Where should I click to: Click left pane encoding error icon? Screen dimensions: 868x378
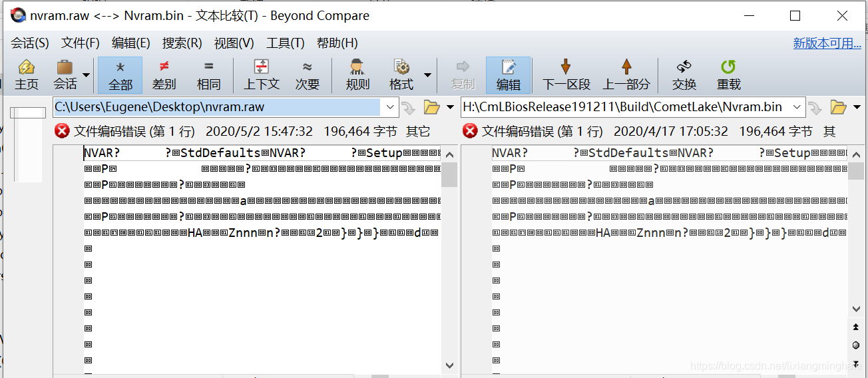coord(62,131)
